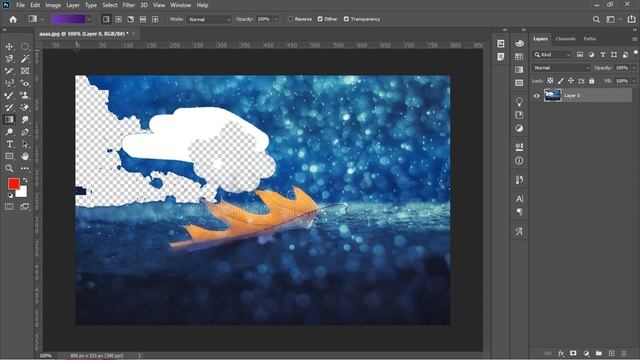Choose Angle Gradient style

[x=131, y=19]
